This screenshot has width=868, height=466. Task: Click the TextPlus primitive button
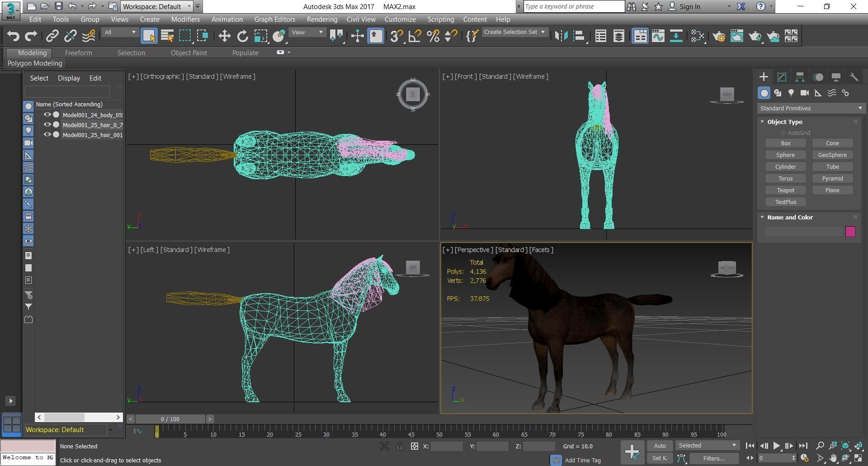pyautogui.click(x=785, y=202)
